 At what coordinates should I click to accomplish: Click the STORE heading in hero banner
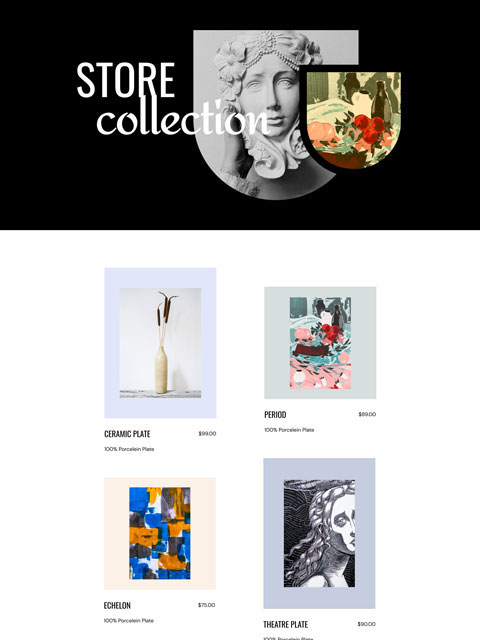pyautogui.click(x=126, y=80)
